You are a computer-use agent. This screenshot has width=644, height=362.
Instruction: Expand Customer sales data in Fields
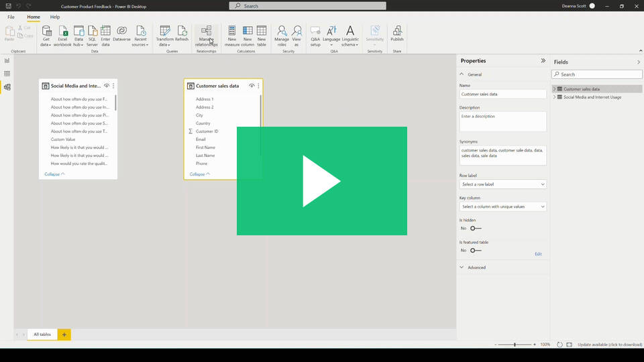pos(555,89)
